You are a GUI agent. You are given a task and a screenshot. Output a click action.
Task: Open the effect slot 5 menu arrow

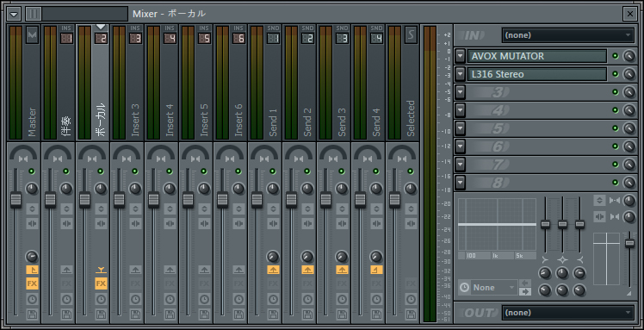coord(461,128)
